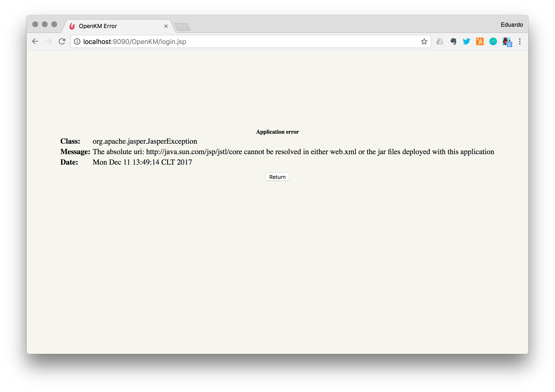Screen dimensions: 555x392
Task: Open a new tab
Action: tap(182, 27)
